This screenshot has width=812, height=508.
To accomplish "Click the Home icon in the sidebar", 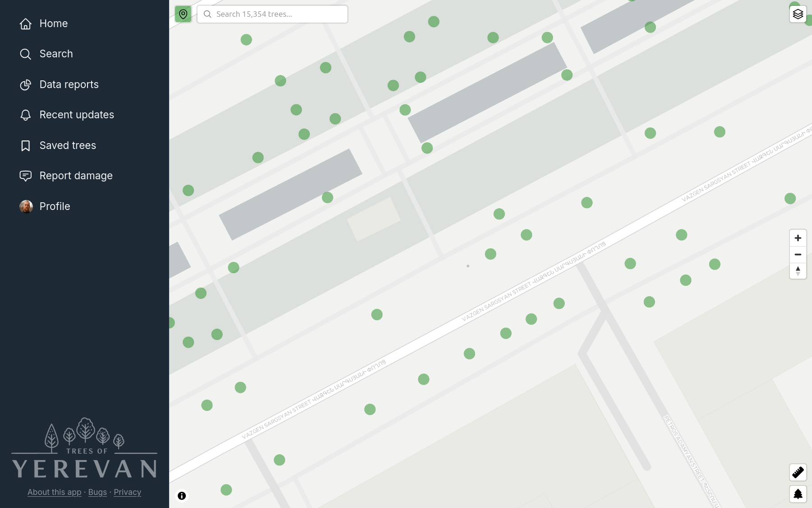I will [x=26, y=23].
